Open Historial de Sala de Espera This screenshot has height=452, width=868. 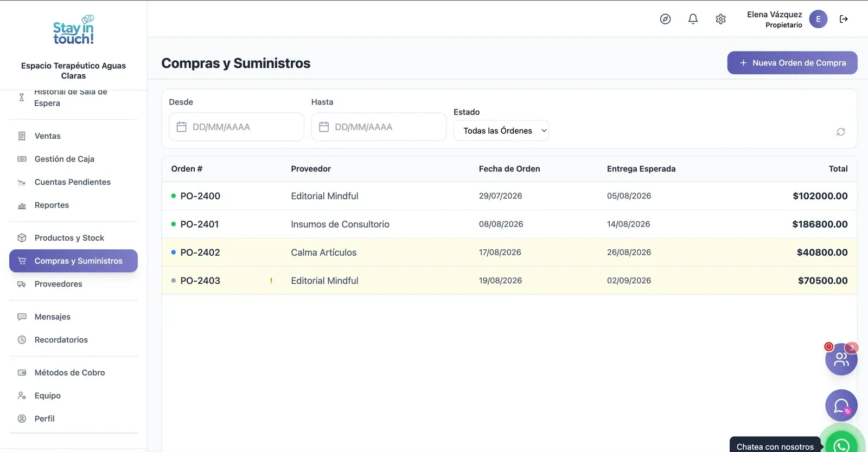pyautogui.click(x=73, y=98)
